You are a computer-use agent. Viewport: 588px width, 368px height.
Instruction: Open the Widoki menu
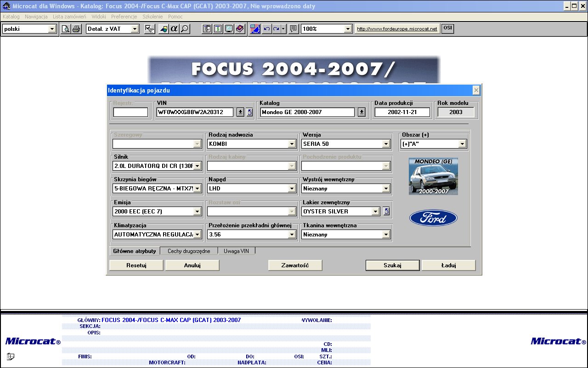[x=99, y=17]
